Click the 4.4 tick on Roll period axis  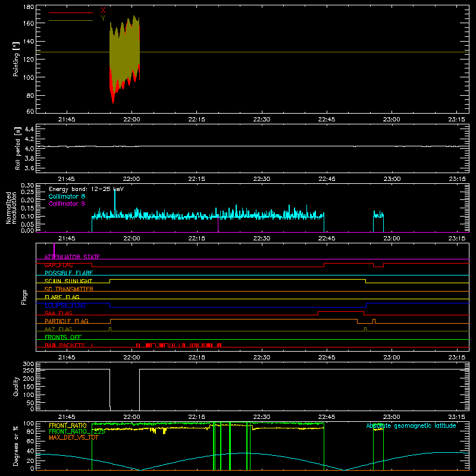29,129
